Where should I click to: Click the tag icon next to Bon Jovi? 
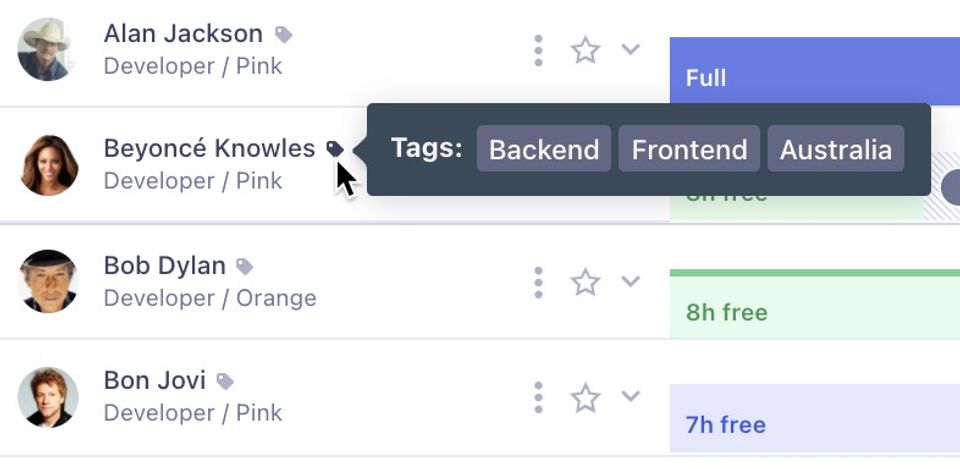(225, 381)
